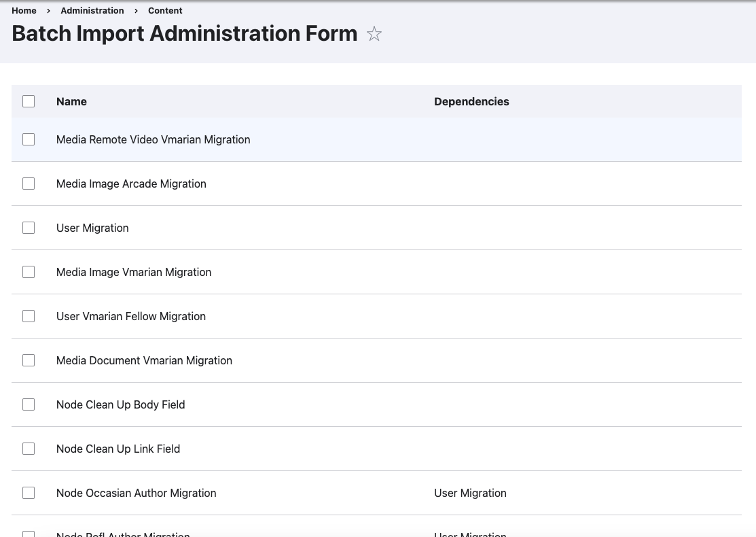The image size is (756, 537).
Task: Click the star bookmark icon beside the title
Action: coord(374,33)
